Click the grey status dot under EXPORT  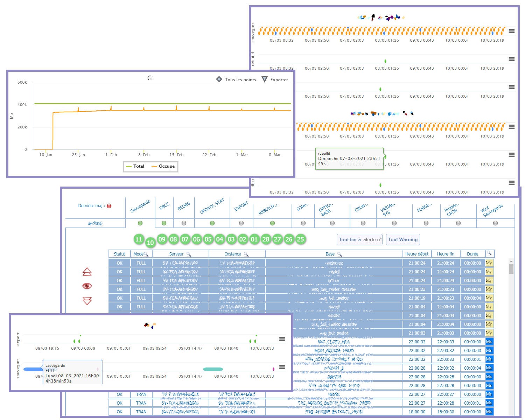tap(241, 223)
